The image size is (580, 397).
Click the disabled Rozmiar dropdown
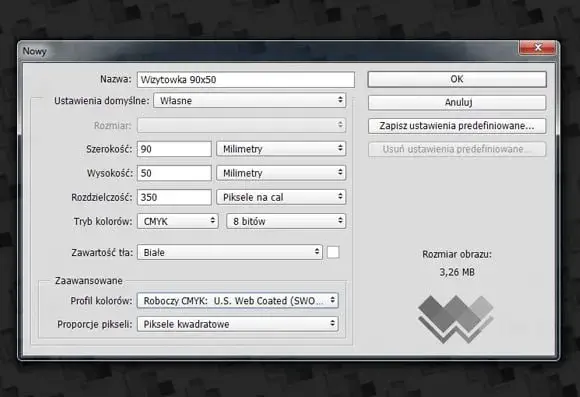(x=242, y=125)
